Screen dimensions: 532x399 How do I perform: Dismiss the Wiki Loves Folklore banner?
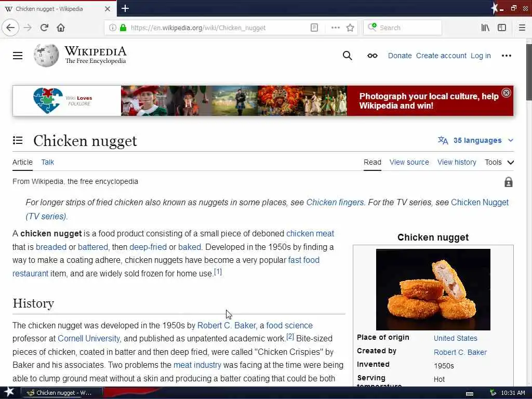click(506, 93)
